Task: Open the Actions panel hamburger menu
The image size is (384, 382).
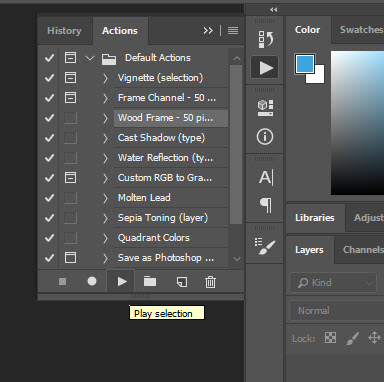Action: [x=233, y=31]
